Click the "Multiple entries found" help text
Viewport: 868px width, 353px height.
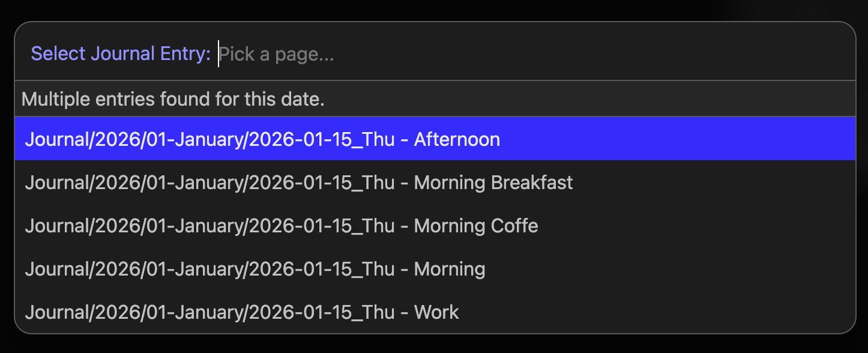[173, 99]
